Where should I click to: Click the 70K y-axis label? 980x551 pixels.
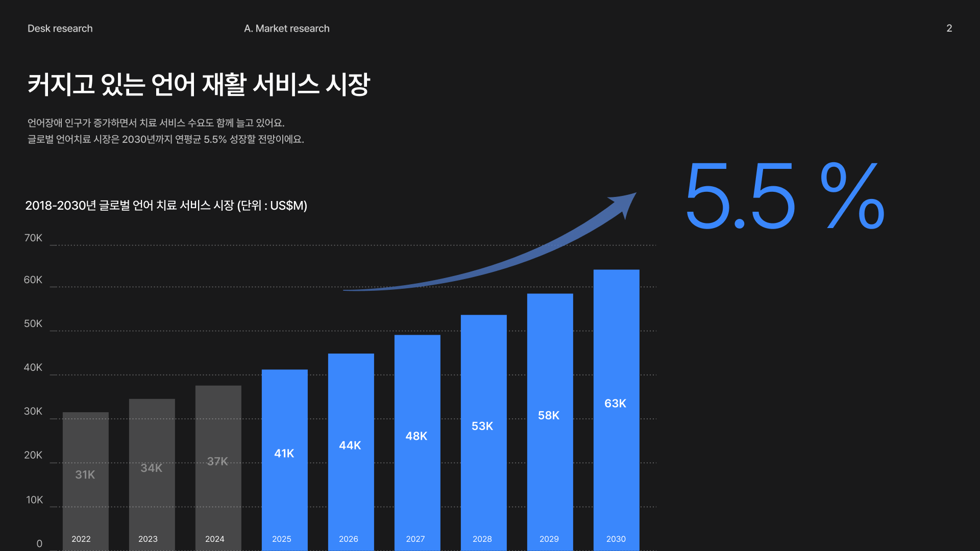(33, 238)
